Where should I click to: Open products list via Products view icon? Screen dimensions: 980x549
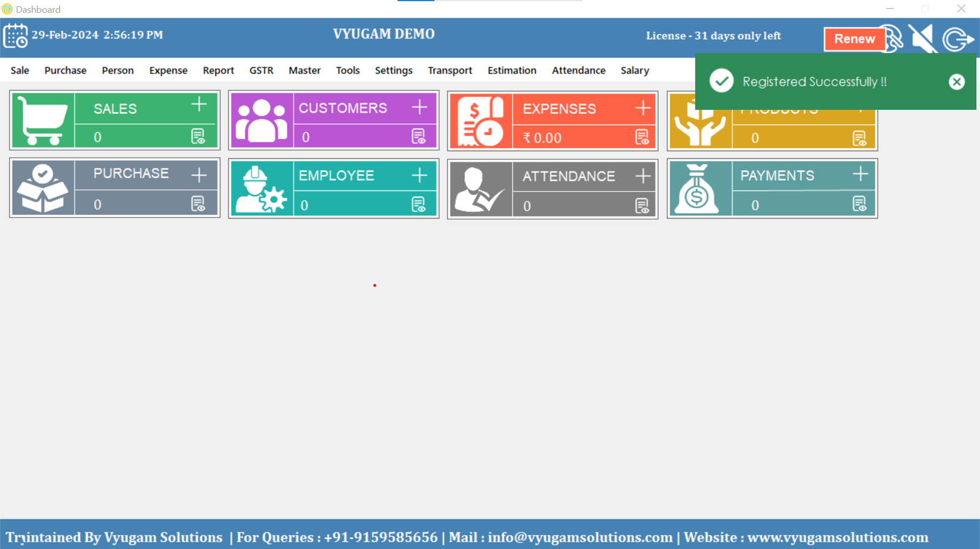tap(859, 138)
